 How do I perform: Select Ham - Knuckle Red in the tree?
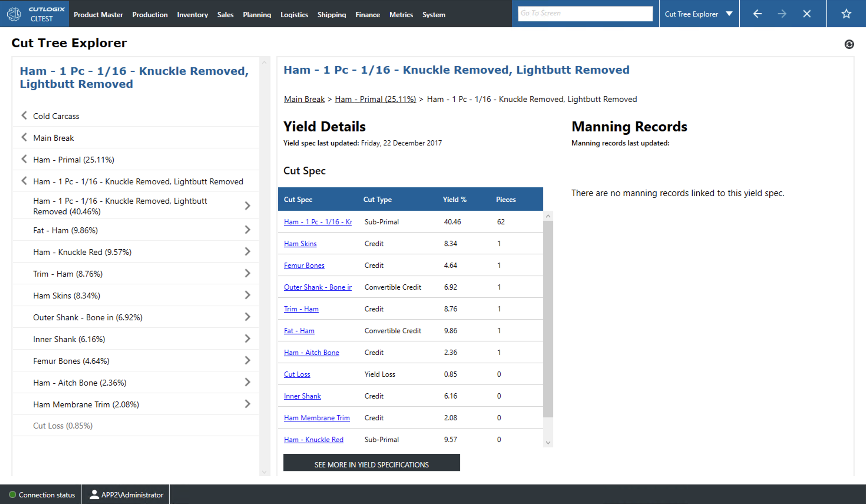82,252
